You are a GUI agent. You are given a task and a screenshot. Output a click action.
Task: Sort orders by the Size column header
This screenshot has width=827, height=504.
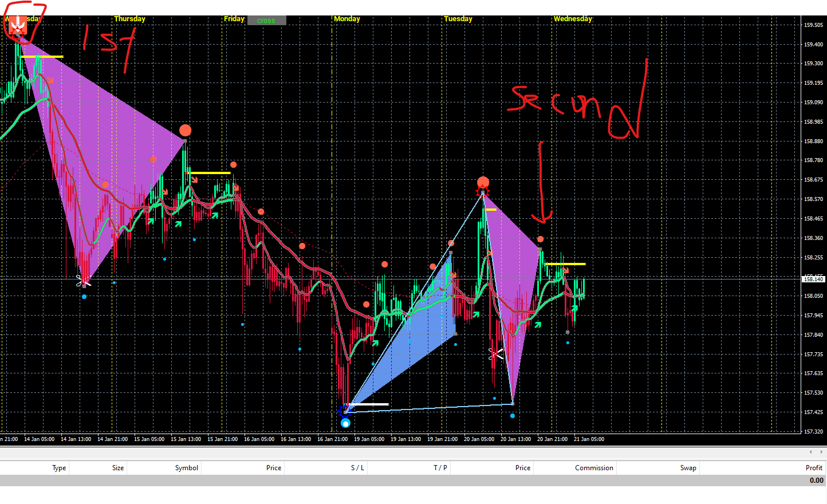tap(118, 468)
